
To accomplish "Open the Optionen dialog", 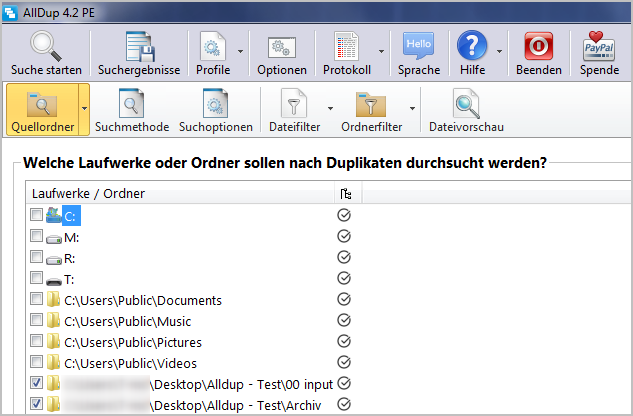I will (282, 53).
